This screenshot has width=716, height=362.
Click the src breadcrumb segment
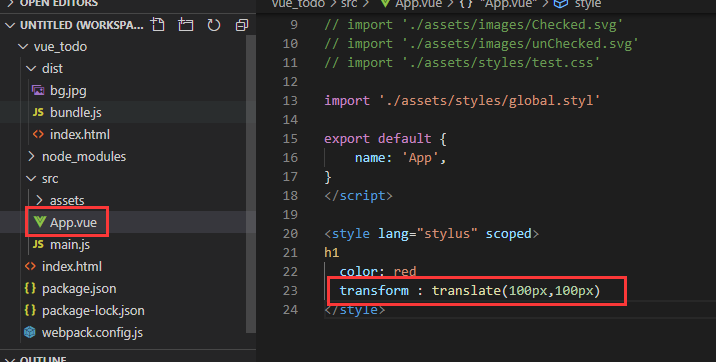click(349, 4)
